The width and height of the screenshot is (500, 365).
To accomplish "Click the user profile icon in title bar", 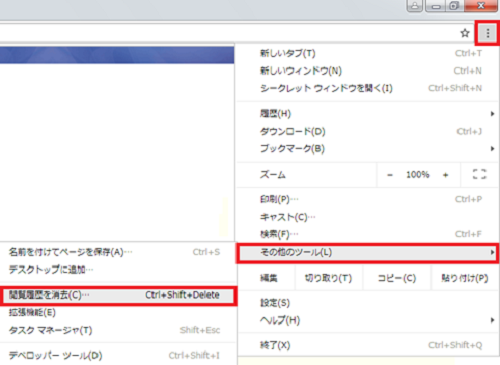I will tap(415, 5).
